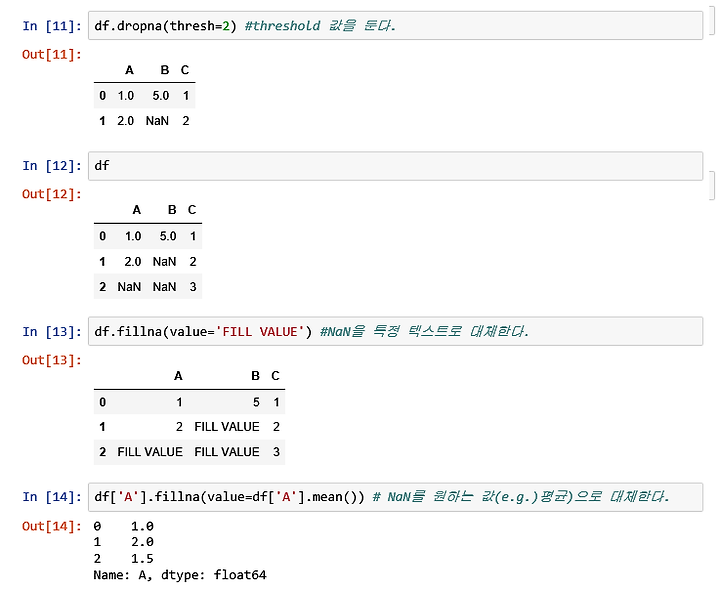Click the In [12] df code cell
Image resolution: width=720 pixels, height=591 pixels.
[395, 166]
